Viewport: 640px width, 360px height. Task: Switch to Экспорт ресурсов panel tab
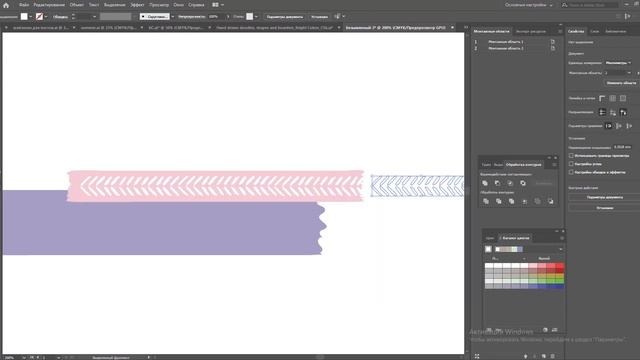(x=531, y=31)
